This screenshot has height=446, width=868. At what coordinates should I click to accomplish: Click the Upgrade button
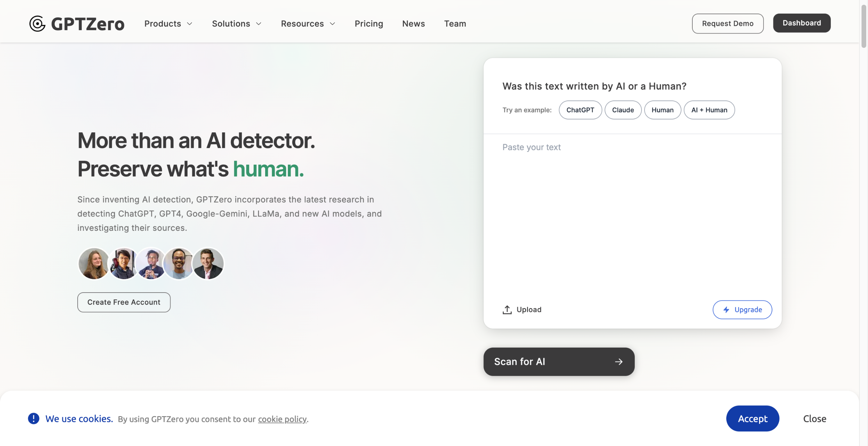click(742, 310)
